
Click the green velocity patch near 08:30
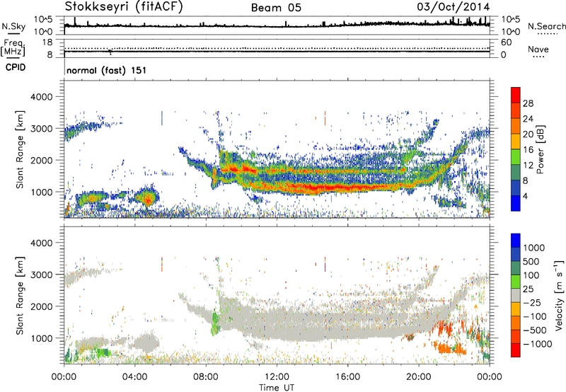click(x=216, y=323)
